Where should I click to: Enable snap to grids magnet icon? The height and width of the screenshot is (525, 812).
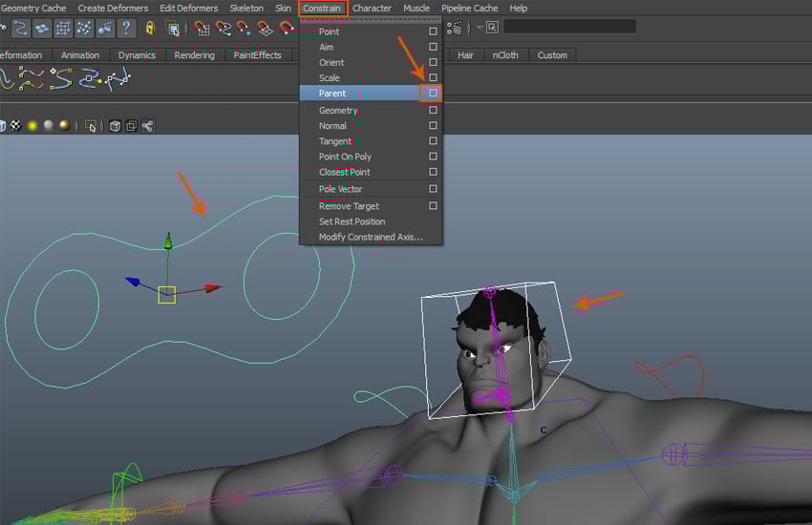click(x=202, y=28)
